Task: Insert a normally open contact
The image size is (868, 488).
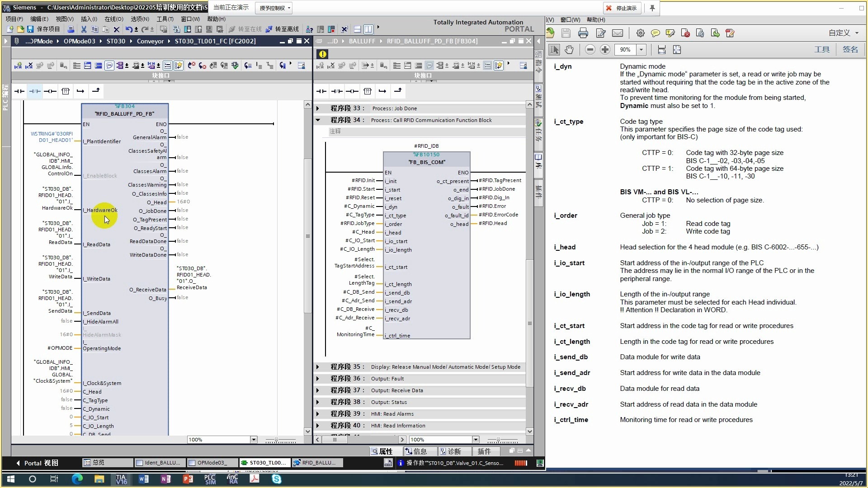Action: [19, 91]
